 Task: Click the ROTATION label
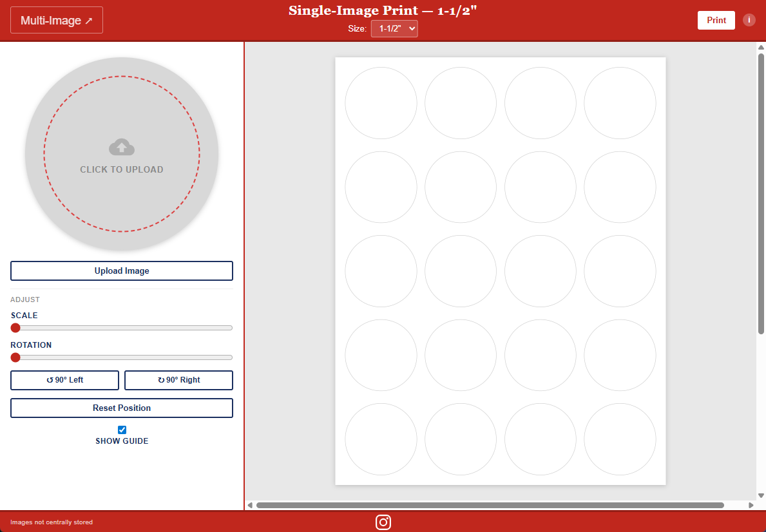pyautogui.click(x=32, y=345)
